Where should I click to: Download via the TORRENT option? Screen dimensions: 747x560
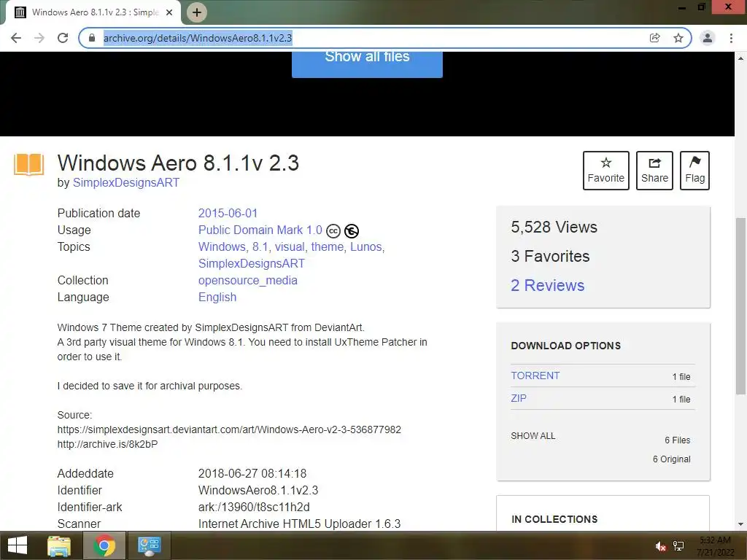click(x=535, y=376)
